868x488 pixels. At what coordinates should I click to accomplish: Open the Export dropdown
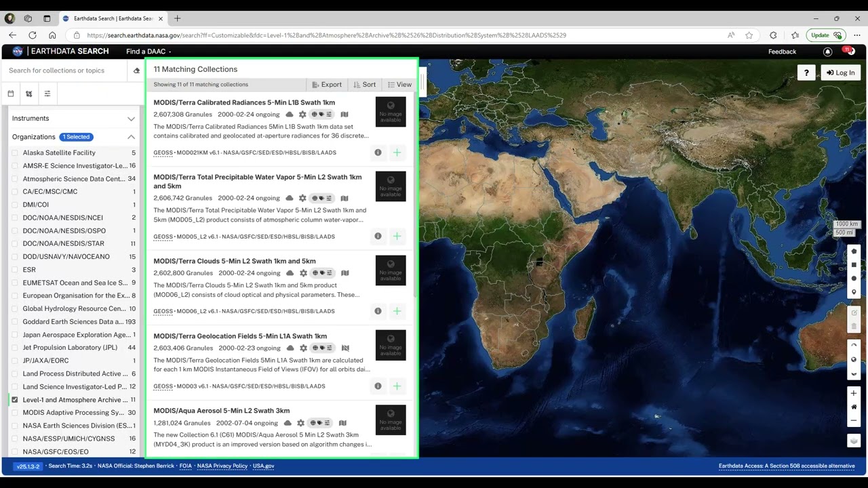coord(327,85)
